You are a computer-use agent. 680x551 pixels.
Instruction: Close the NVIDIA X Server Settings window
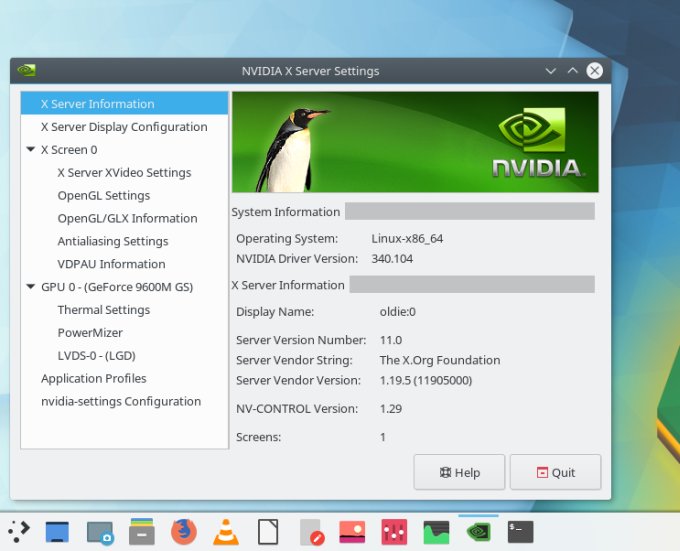pyautogui.click(x=595, y=71)
